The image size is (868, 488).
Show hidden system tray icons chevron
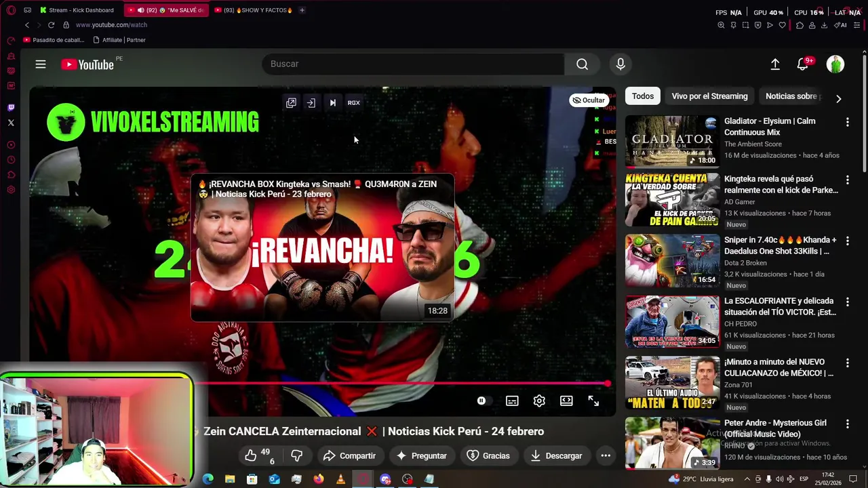pos(747,479)
